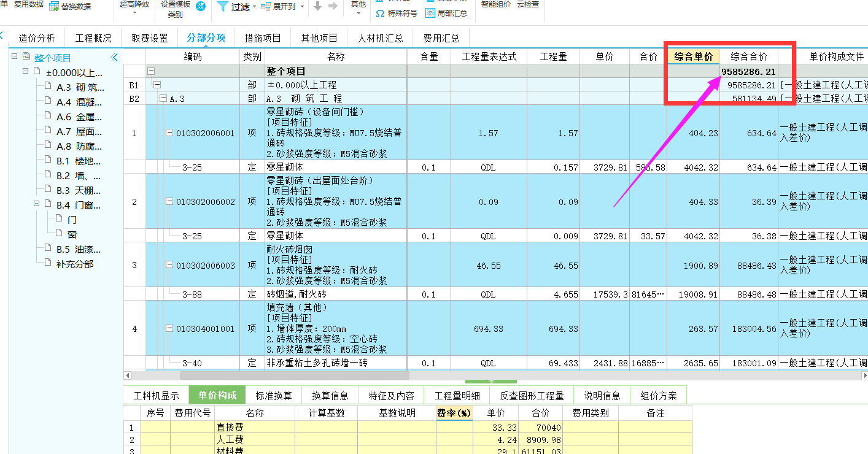Select A.6 金属 in the tree

tap(79, 117)
